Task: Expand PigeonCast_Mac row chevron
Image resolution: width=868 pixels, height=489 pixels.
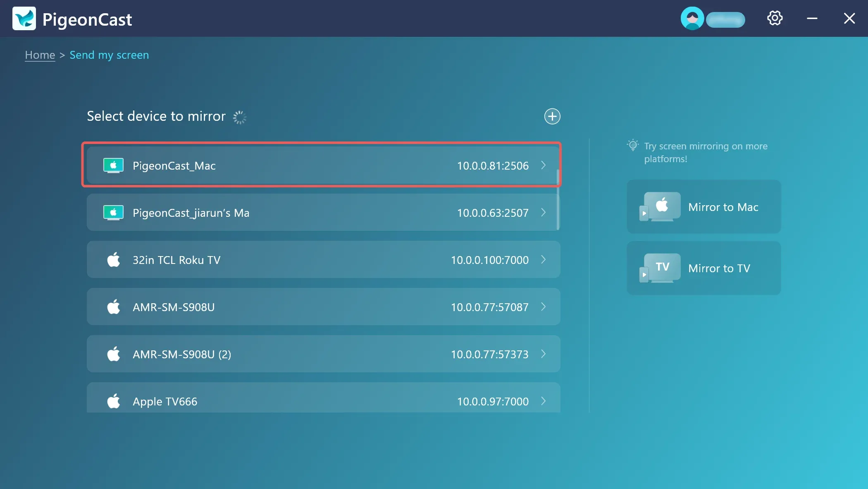Action: coord(544,165)
